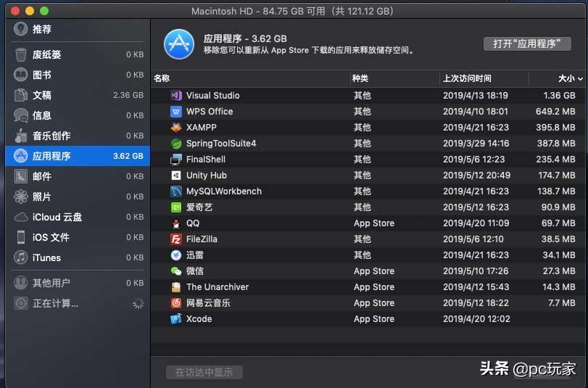Click the Macintosh HD window title

[292, 11]
